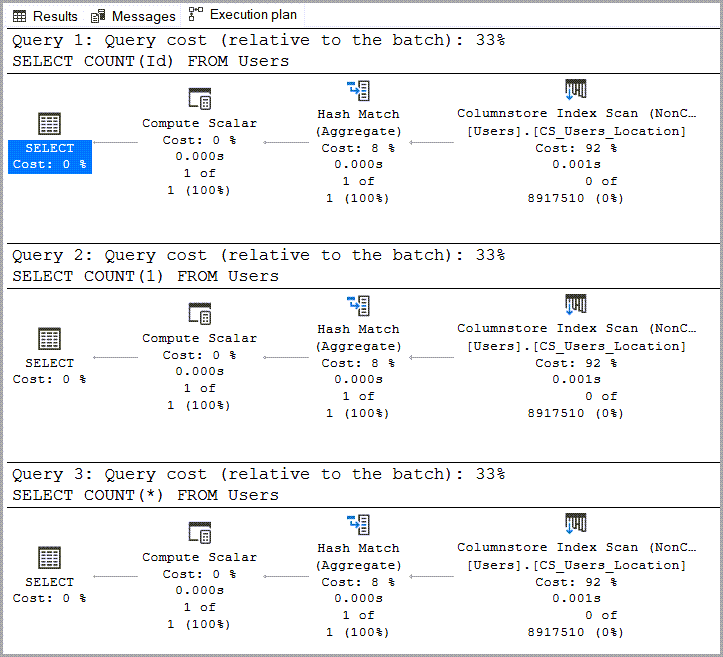Click Query 3 [Users].[CS_Users_Location] text
The width and height of the screenshot is (723, 657).
pyautogui.click(x=576, y=565)
